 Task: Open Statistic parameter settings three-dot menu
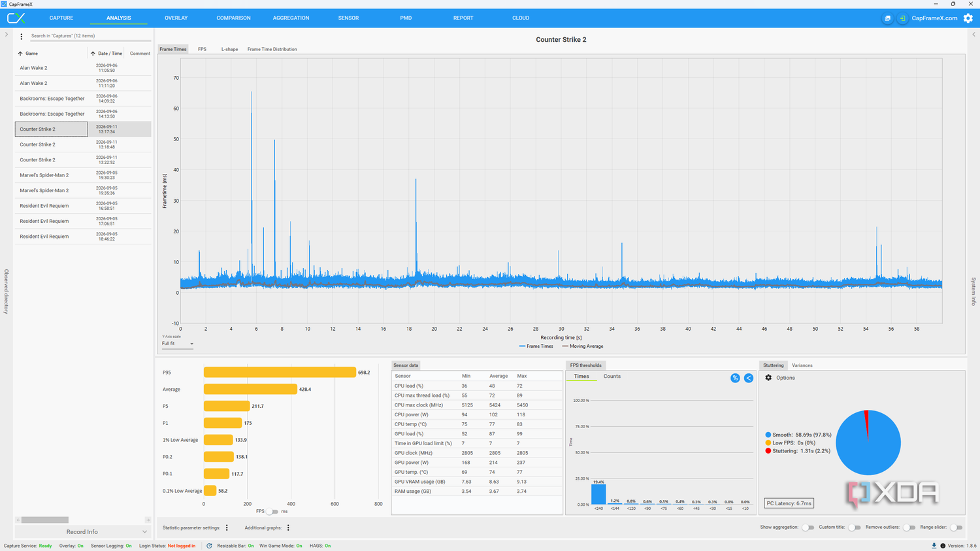pyautogui.click(x=227, y=527)
